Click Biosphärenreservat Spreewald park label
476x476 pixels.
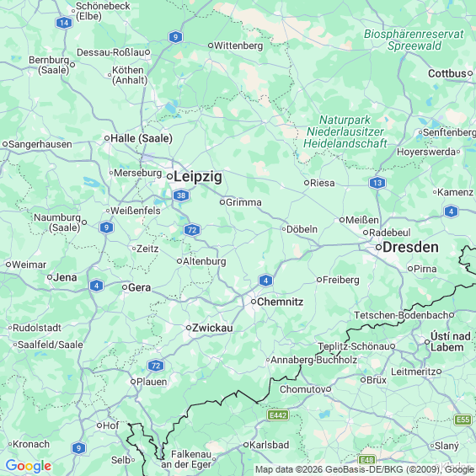414,40
